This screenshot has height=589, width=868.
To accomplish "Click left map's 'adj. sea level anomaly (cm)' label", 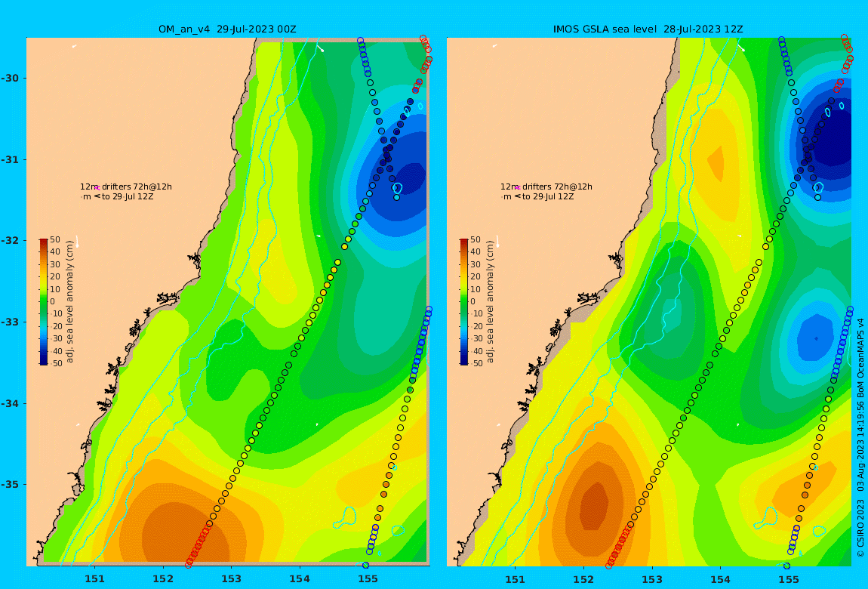I will (69, 302).
